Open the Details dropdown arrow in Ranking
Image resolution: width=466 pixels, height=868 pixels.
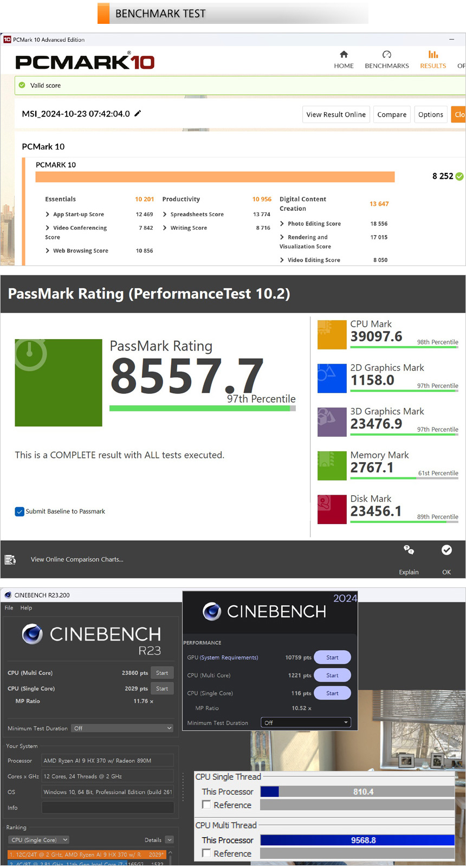tap(169, 840)
